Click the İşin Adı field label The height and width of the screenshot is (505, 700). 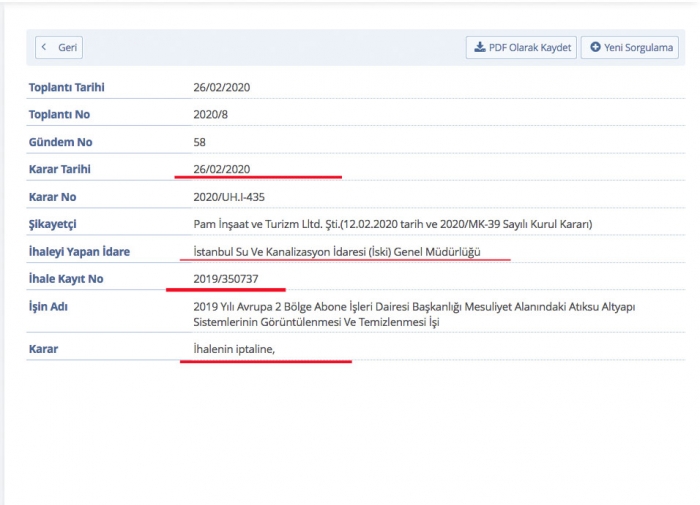pyautogui.click(x=48, y=306)
